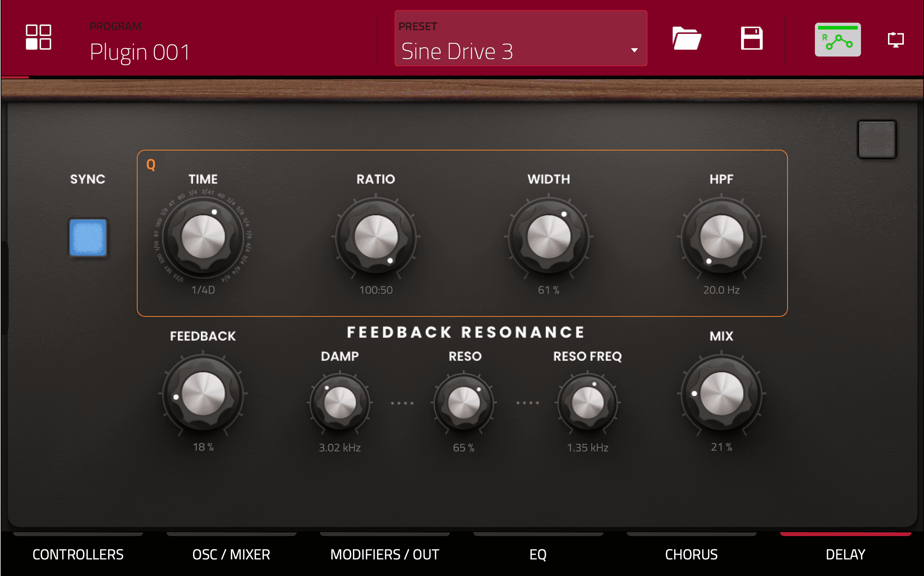Click the TIME knob showing 1/4D
The image size is (924, 576).
tap(203, 237)
